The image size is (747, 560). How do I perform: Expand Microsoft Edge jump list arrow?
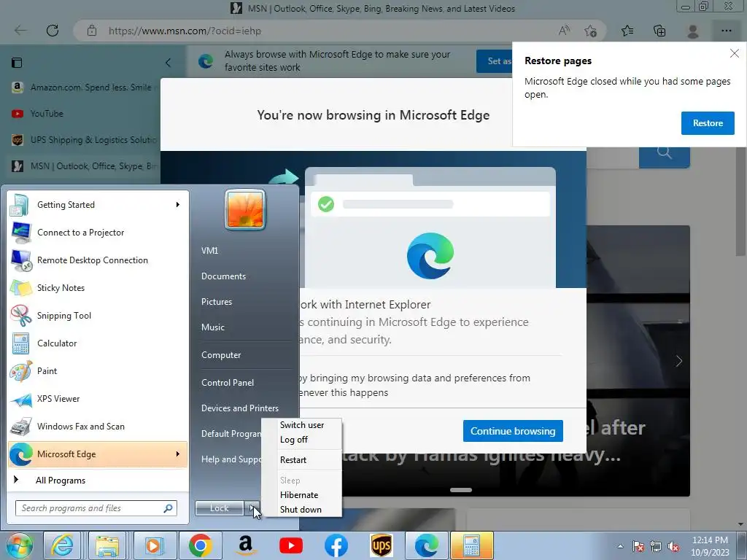178,454
